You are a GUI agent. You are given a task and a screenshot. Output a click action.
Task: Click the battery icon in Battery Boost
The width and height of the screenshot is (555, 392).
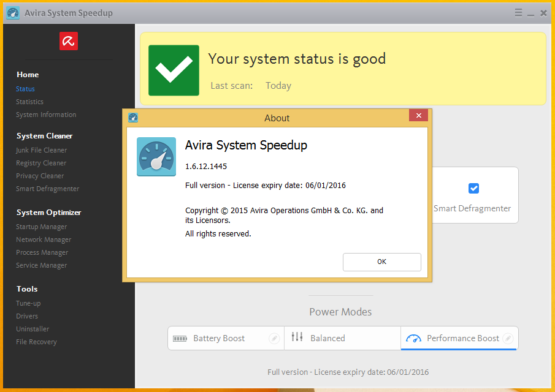point(180,339)
